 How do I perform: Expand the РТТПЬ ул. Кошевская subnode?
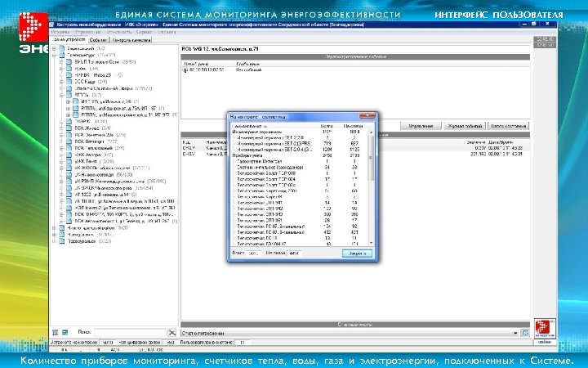[x=69, y=109]
